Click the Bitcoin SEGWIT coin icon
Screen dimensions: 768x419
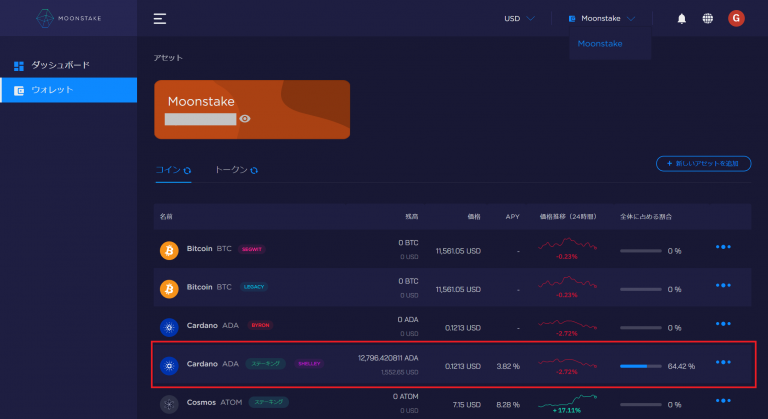(169, 250)
